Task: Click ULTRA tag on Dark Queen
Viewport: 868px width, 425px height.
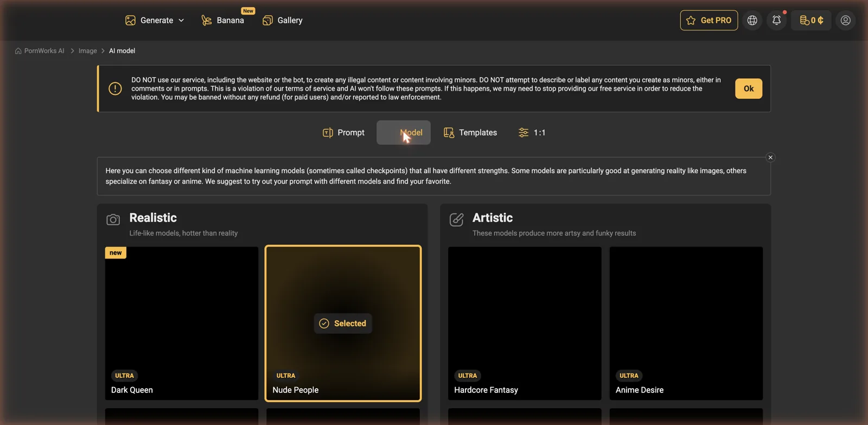Action: tap(124, 376)
